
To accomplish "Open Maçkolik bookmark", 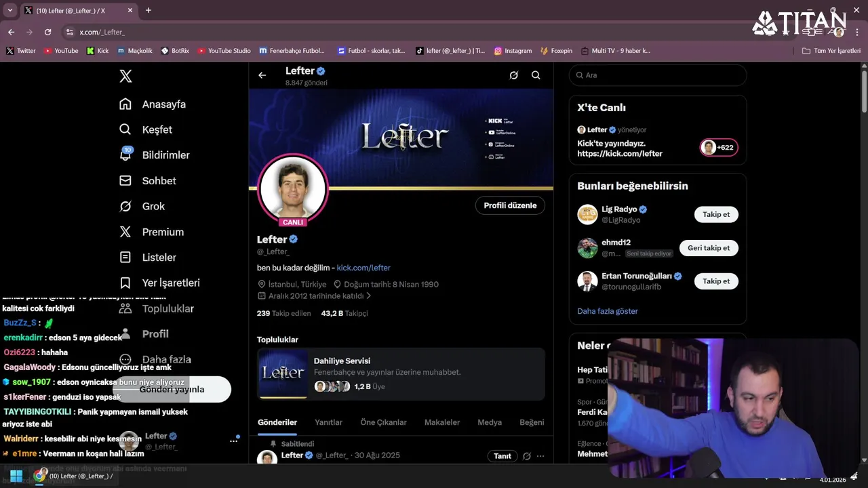I will coord(135,51).
